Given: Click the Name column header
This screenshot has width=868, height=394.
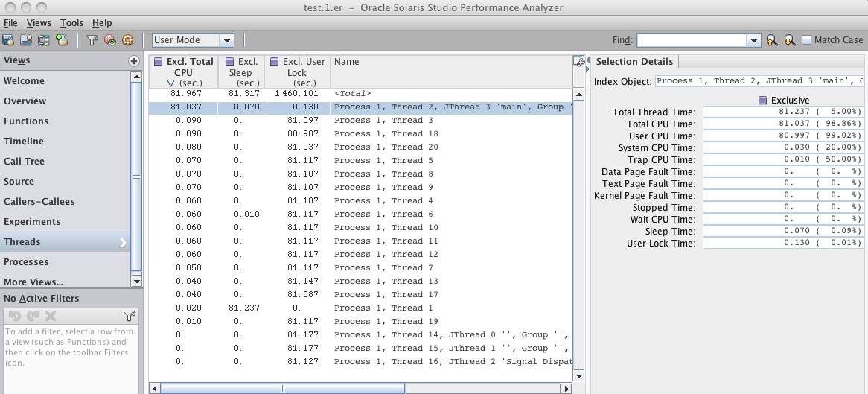Looking at the screenshot, I should [x=451, y=72].
